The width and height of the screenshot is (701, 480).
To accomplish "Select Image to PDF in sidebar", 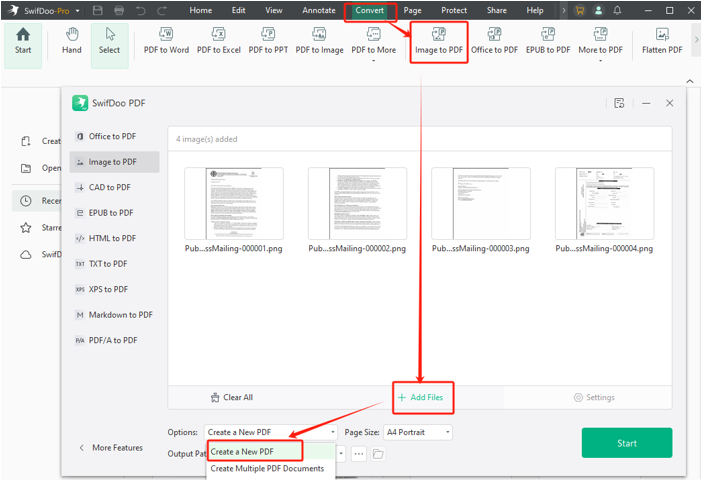I will pyautogui.click(x=114, y=162).
